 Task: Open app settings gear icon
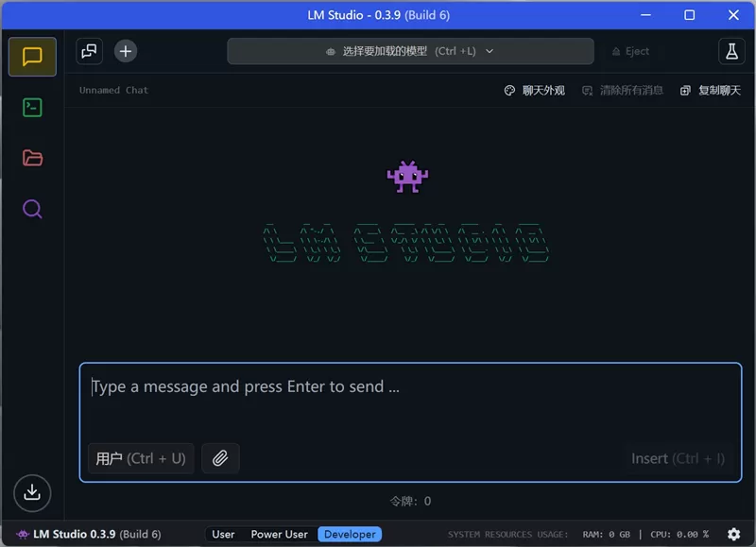733,534
